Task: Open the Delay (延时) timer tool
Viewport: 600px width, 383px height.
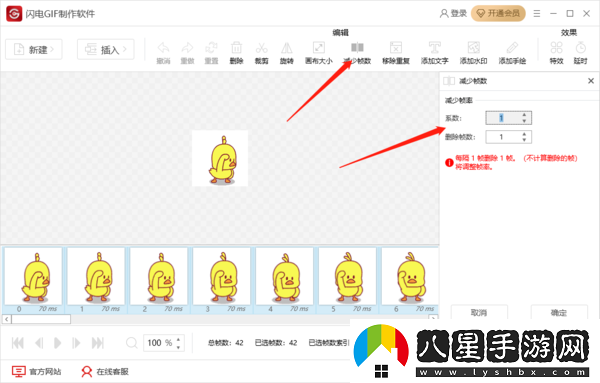Action: point(580,52)
